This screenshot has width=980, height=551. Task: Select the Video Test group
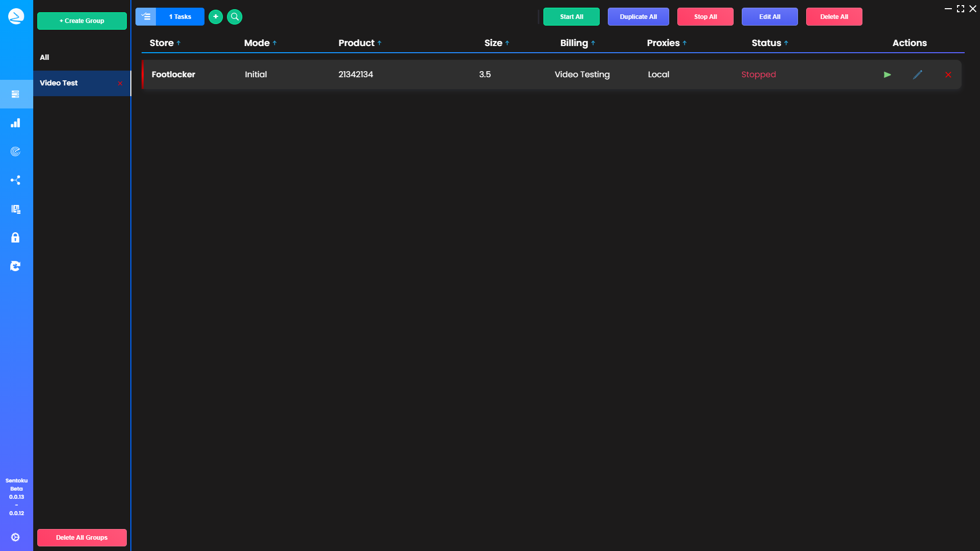click(x=59, y=83)
